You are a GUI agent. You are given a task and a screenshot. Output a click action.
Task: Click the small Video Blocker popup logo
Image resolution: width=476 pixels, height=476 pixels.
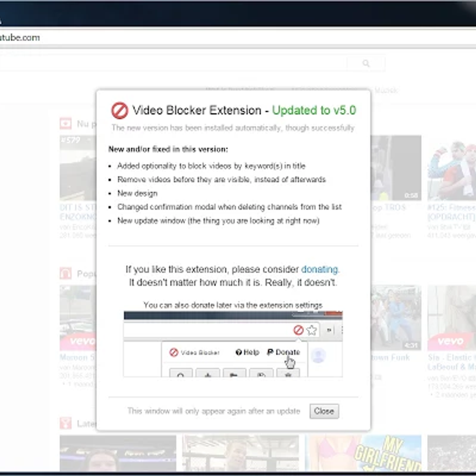click(x=174, y=352)
